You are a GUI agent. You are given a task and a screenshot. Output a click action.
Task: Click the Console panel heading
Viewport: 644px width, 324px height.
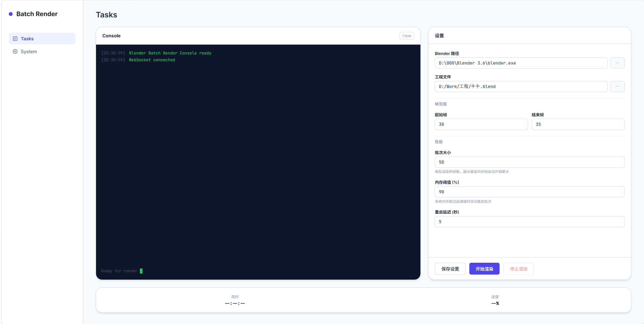111,36
